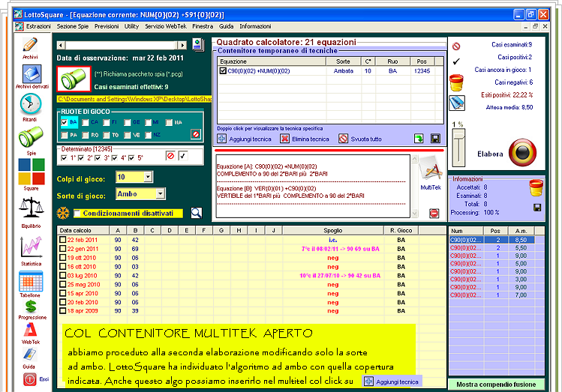Toggle the BA ruota checkbox

[65, 122]
